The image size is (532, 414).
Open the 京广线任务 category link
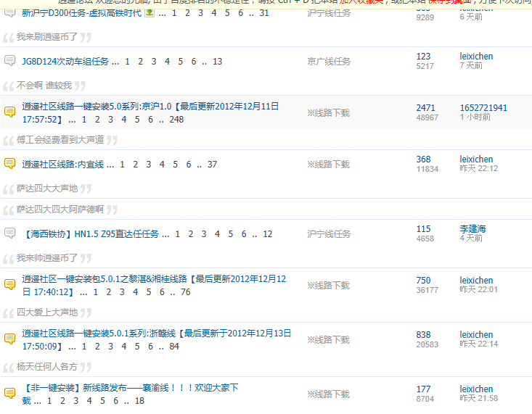coord(329,62)
